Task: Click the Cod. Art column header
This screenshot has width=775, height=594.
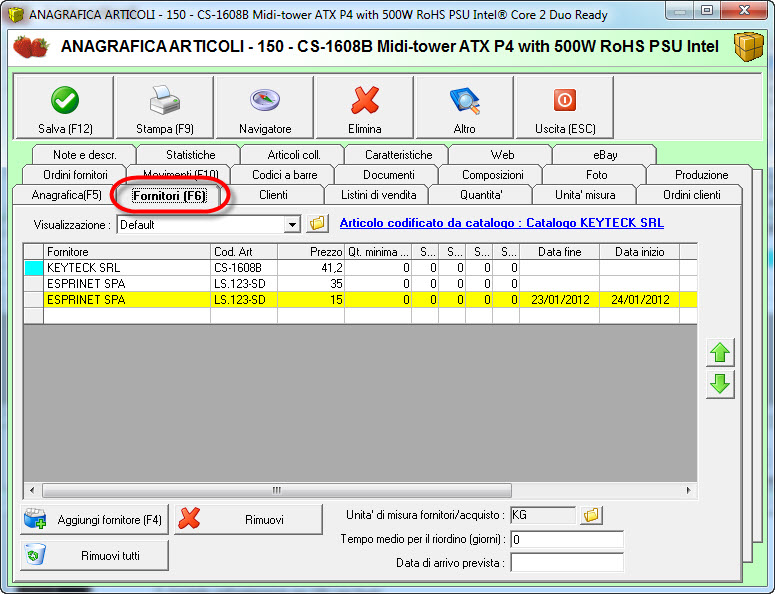Action: point(244,252)
